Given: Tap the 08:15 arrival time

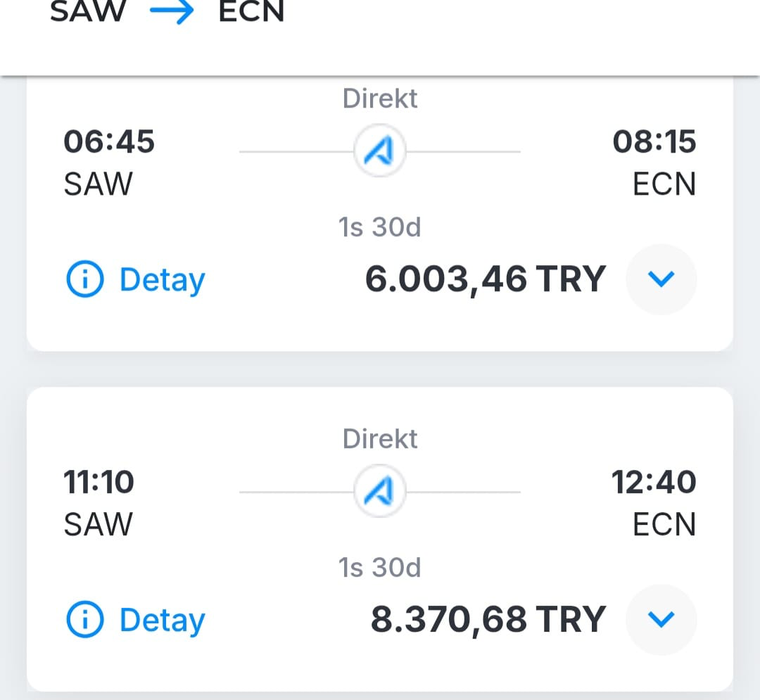Looking at the screenshot, I should [x=654, y=142].
